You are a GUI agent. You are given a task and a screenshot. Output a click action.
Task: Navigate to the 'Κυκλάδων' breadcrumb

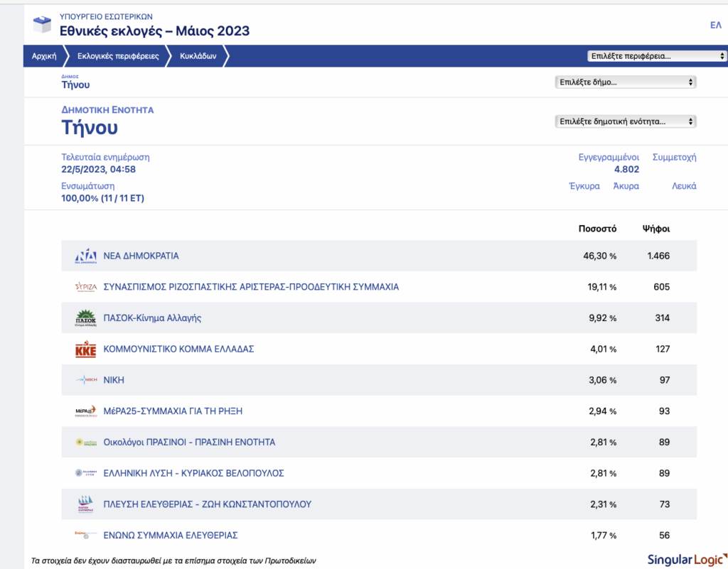coord(198,56)
